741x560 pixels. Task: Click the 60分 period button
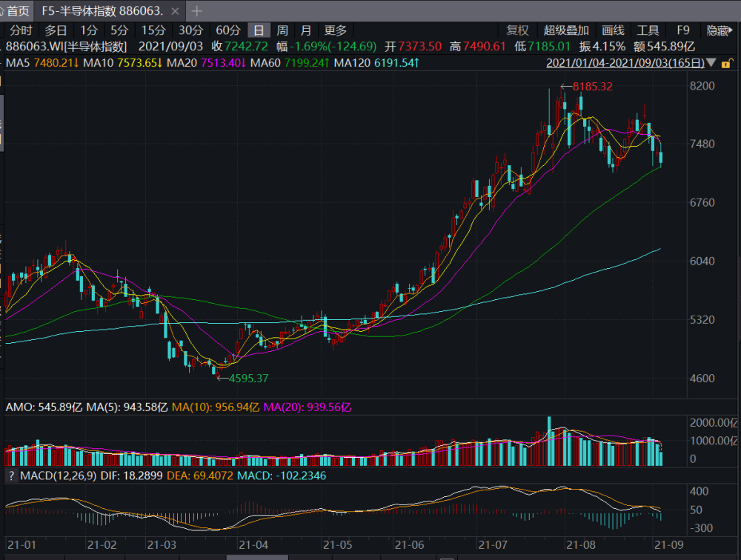(228, 30)
